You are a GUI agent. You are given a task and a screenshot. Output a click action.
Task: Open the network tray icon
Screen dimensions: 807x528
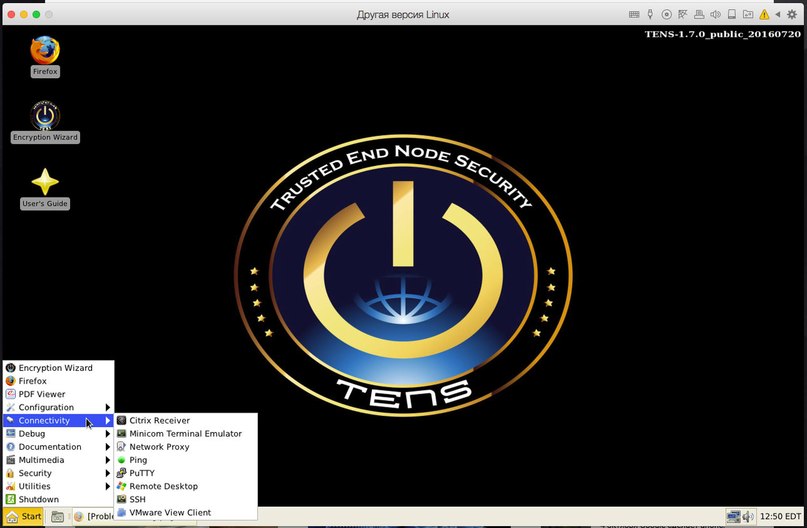click(x=733, y=516)
